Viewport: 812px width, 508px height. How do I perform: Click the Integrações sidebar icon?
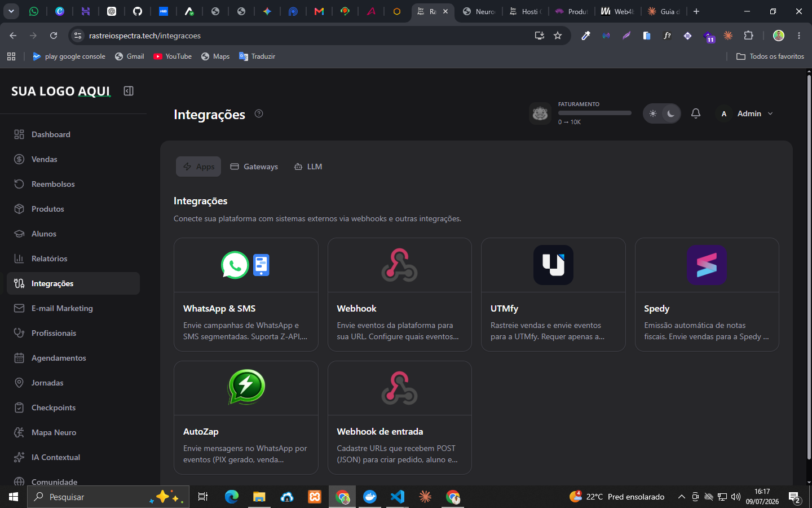[x=19, y=283]
